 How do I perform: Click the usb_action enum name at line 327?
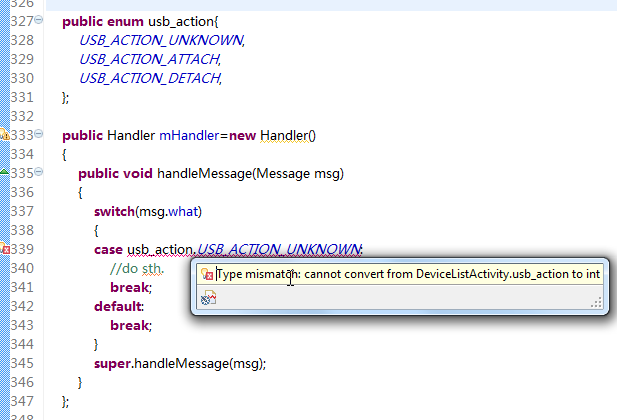pyautogui.click(x=181, y=22)
